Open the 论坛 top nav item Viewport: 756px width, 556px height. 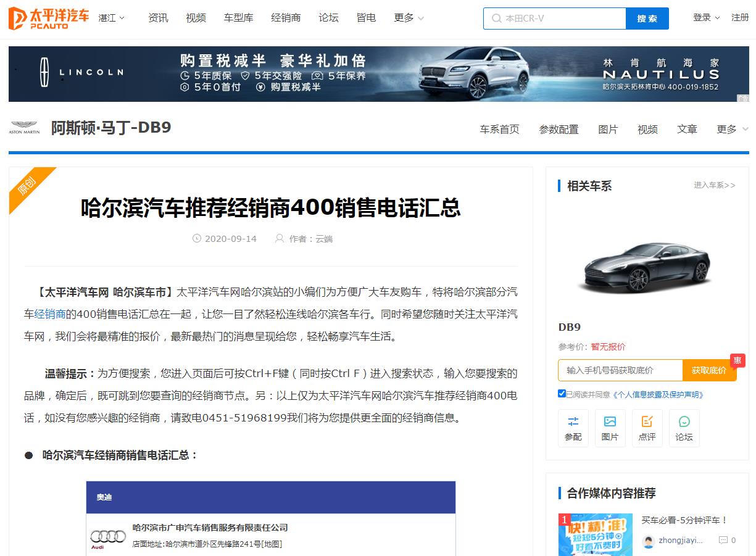point(328,18)
